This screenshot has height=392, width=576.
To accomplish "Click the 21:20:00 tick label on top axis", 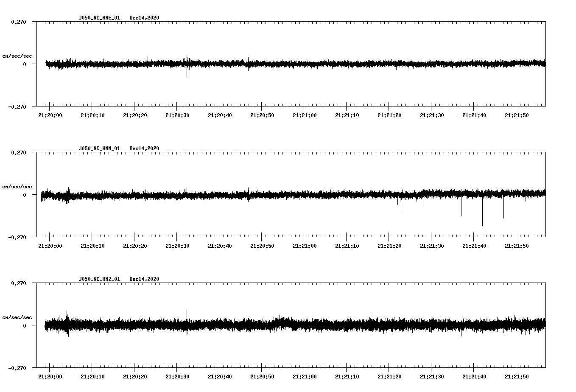I will point(51,114).
